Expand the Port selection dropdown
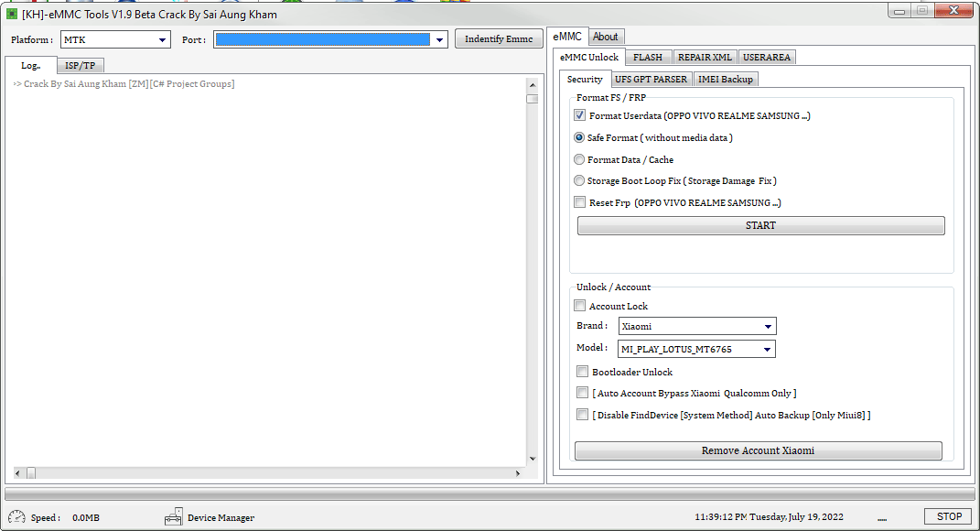Image resolution: width=980 pixels, height=531 pixels. coord(438,39)
